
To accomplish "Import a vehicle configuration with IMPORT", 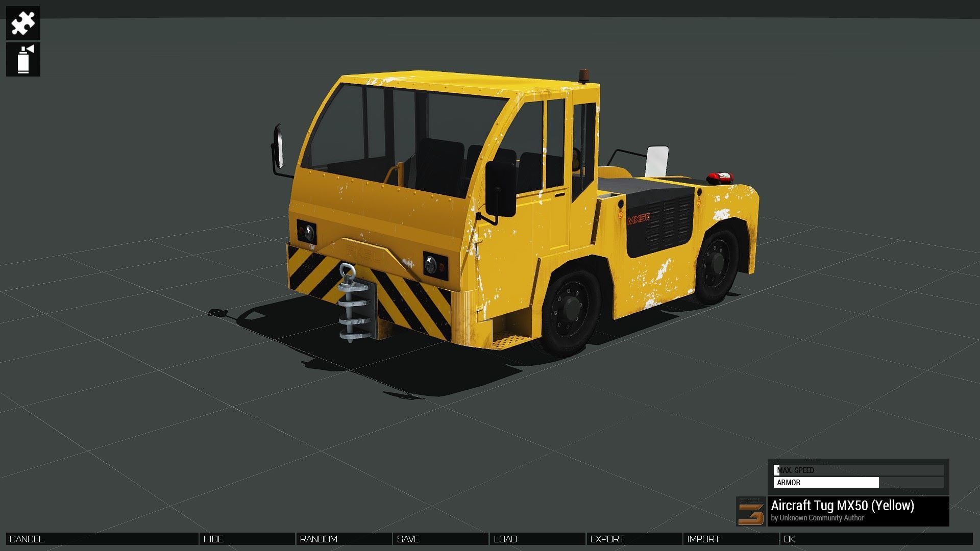I will tap(731, 539).
